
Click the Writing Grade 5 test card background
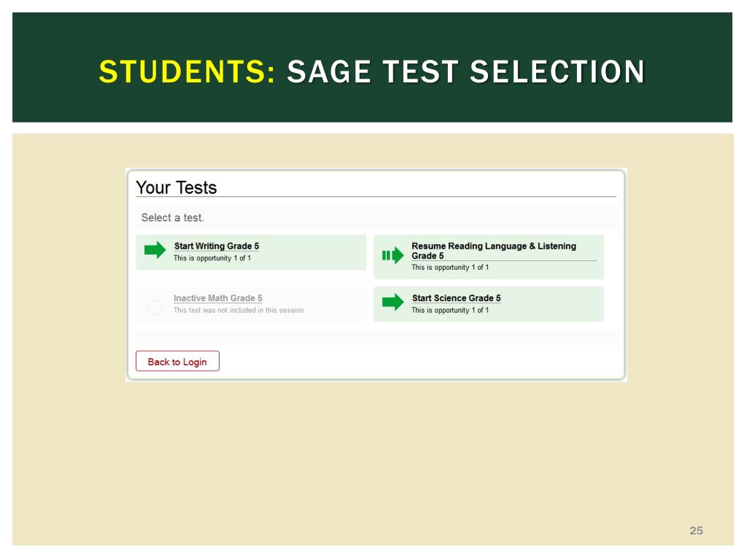251,252
